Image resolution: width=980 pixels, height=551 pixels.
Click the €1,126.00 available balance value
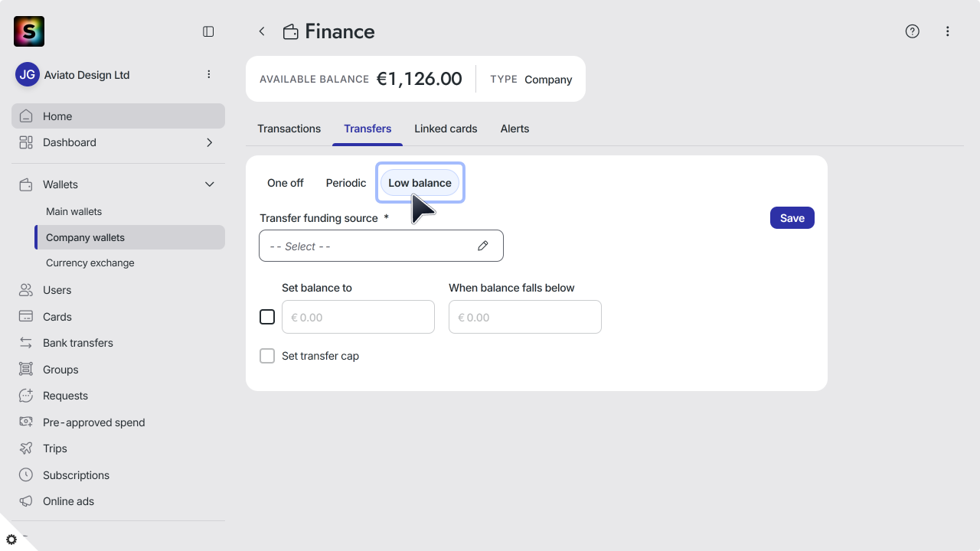tap(420, 79)
